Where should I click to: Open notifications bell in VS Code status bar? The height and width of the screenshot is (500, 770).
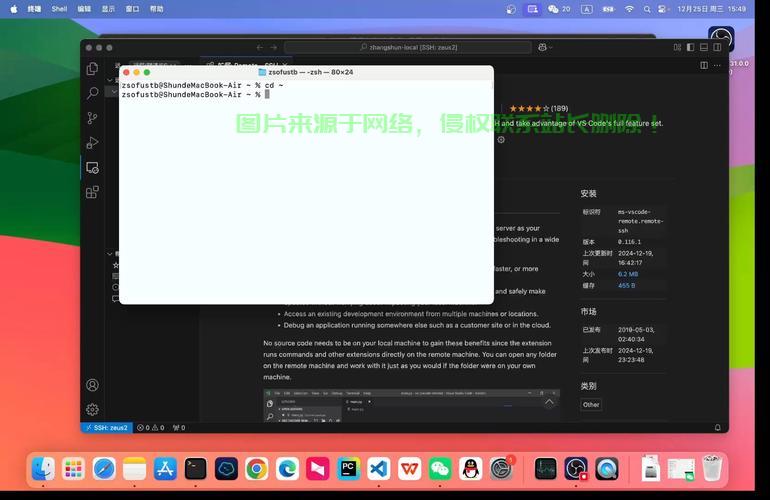[x=717, y=428]
